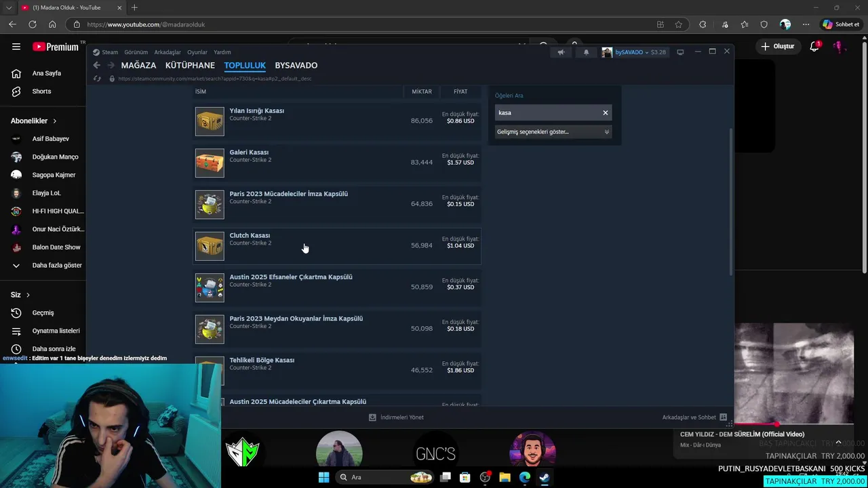Expand 'Gelişmiş seçenekleri göster' options
Viewport: 868px width, 488px height.
tap(553, 131)
